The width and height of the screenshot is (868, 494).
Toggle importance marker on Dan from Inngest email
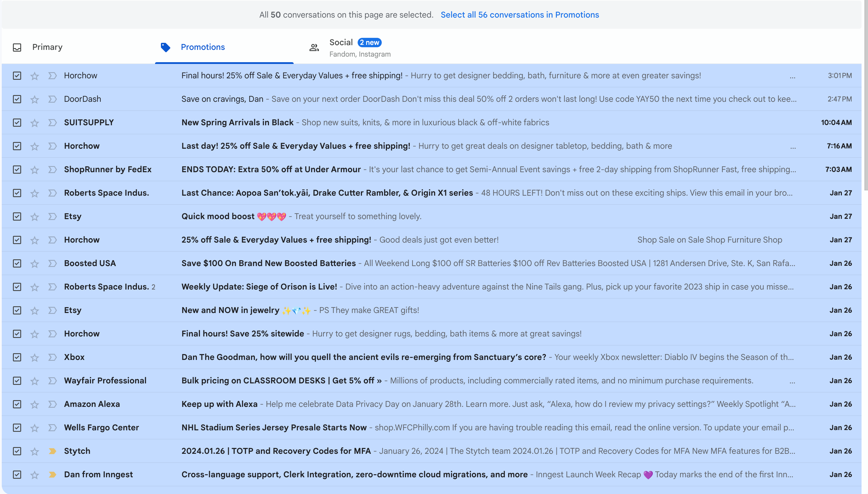[52, 474]
